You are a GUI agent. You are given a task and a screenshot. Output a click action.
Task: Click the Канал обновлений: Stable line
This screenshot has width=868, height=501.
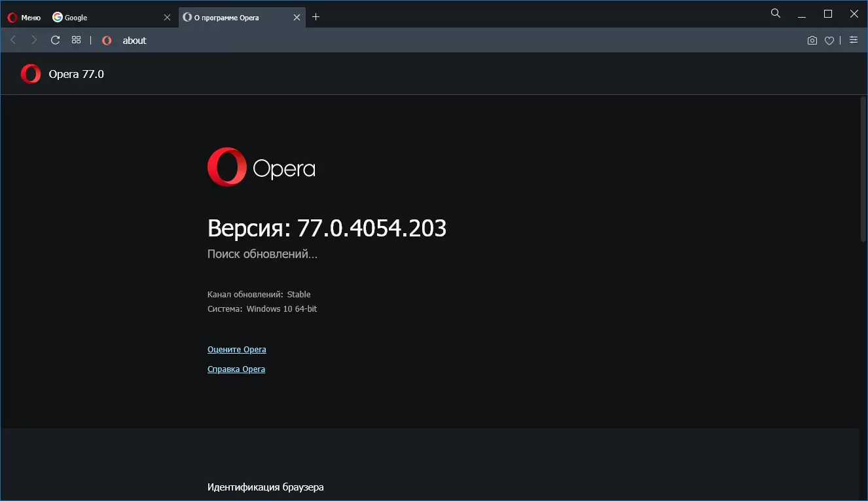pyautogui.click(x=259, y=295)
